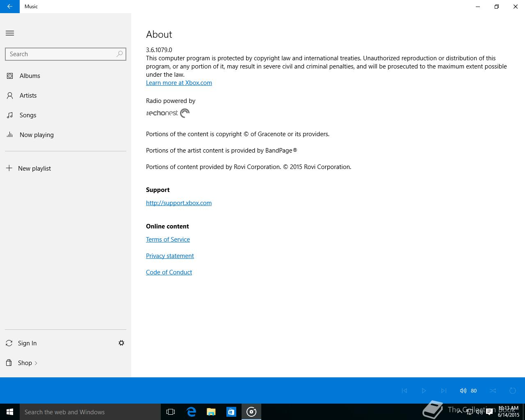Click the About heading
525x420 pixels.
[159, 34]
